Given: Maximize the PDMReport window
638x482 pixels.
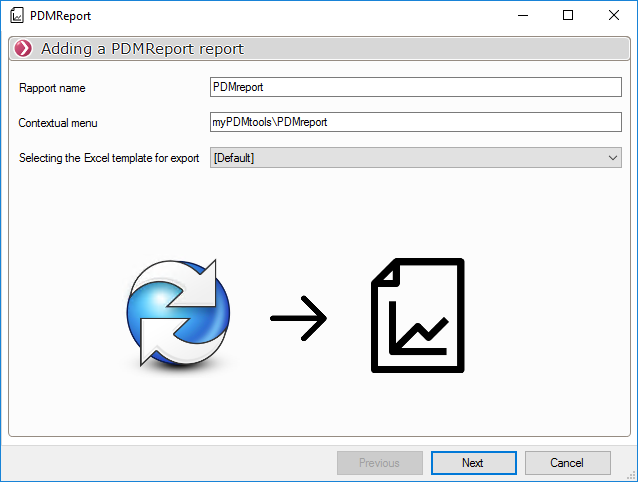Looking at the screenshot, I should pos(568,15).
